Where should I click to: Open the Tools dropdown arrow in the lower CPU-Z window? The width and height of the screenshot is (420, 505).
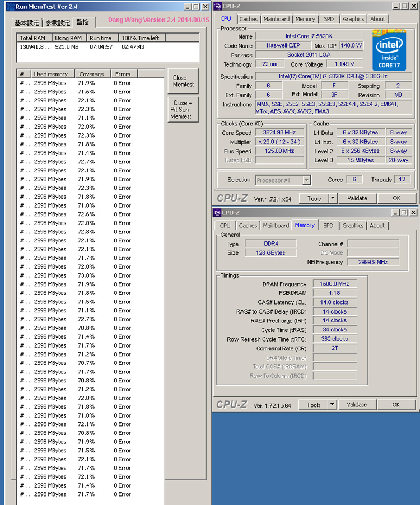[x=332, y=405]
